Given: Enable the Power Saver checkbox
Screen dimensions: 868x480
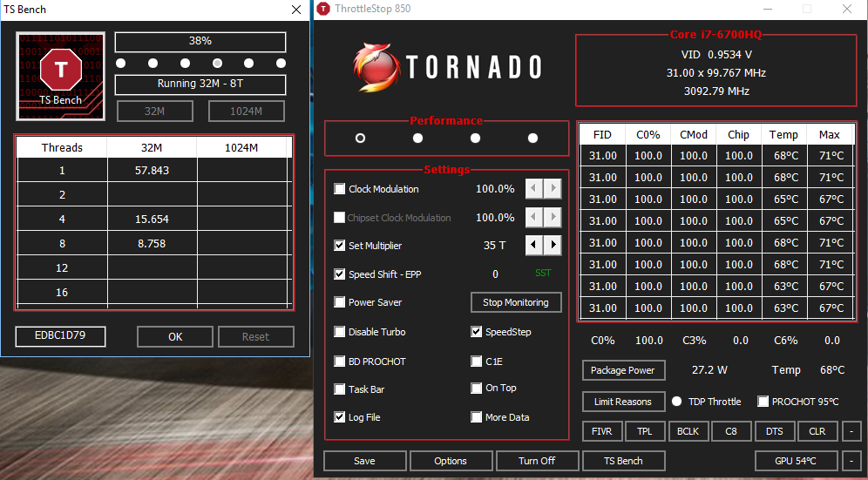Looking at the screenshot, I should pos(339,302).
